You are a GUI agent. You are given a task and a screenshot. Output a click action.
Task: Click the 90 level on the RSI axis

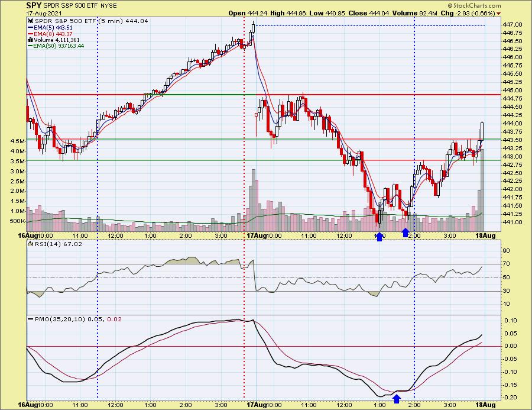coord(506,251)
